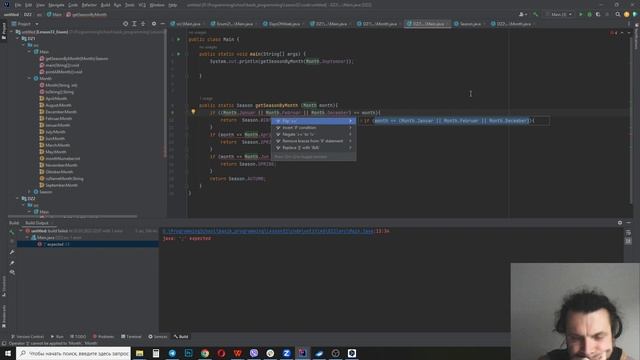Open the Problems tool window button
The width and height of the screenshot is (640, 360).
point(103,337)
